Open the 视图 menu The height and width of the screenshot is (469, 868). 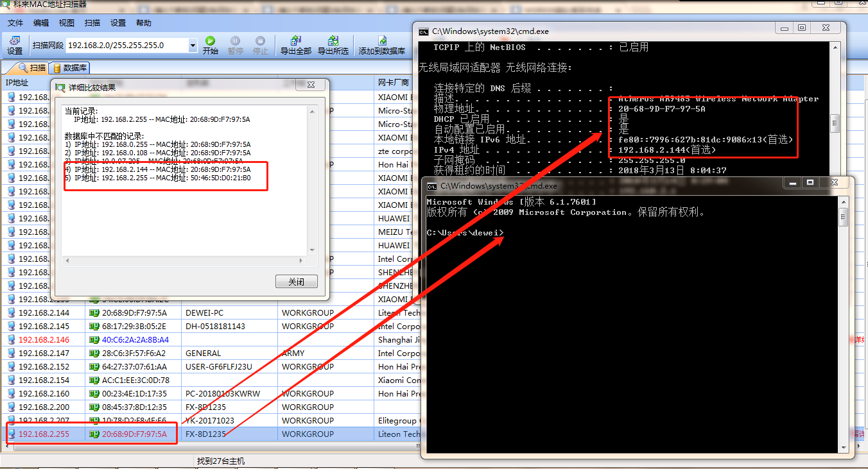(x=67, y=23)
